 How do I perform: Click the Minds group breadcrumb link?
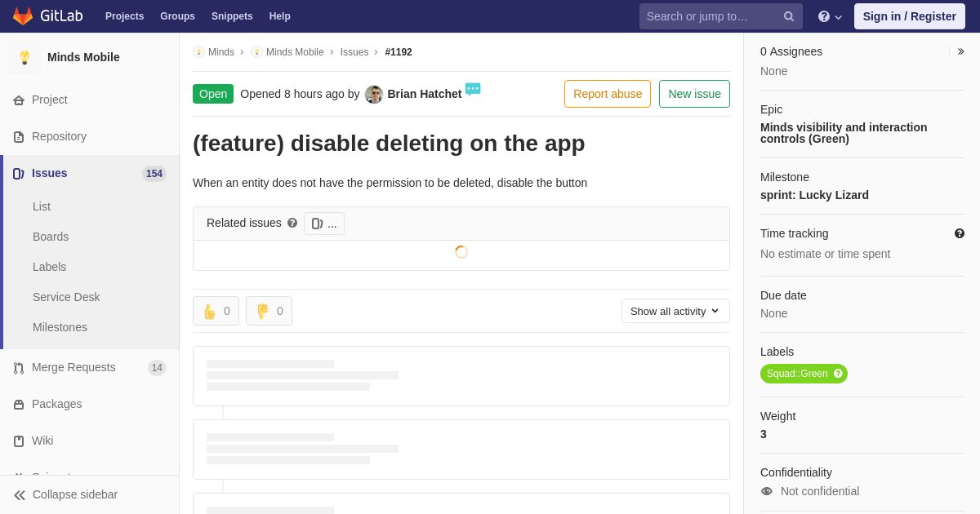pos(221,52)
